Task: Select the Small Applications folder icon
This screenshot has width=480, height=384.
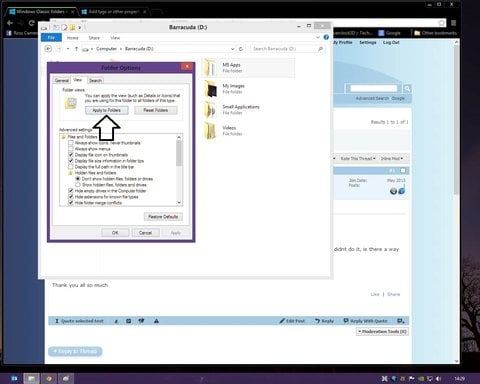Action: (211, 110)
